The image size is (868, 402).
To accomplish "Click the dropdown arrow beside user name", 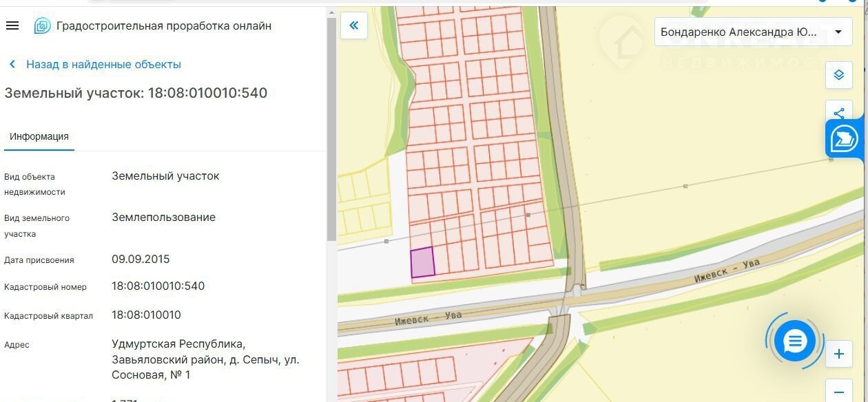I will coord(838,32).
